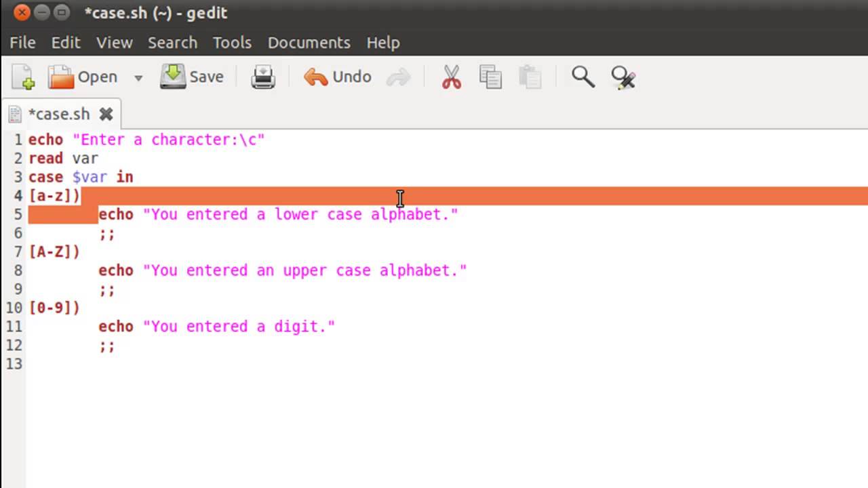Screen dimensions: 868x488
Task: Open the Documents menu
Action: [309, 42]
